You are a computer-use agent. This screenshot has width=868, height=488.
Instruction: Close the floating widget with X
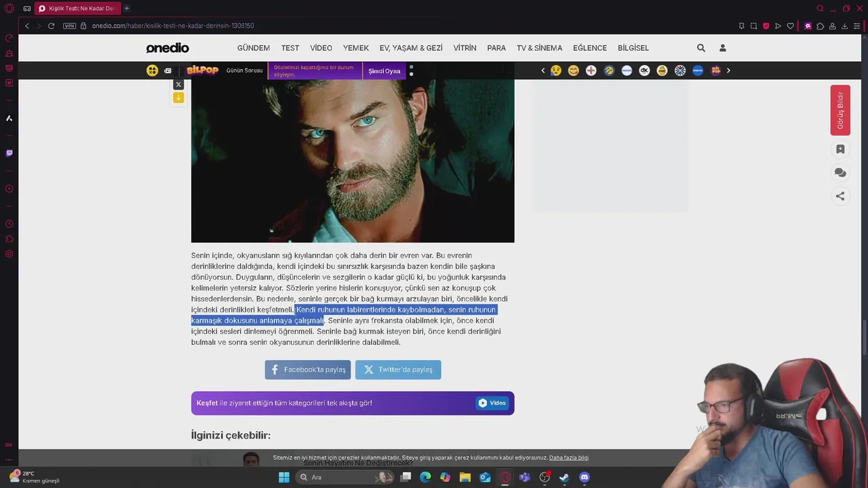(x=178, y=85)
